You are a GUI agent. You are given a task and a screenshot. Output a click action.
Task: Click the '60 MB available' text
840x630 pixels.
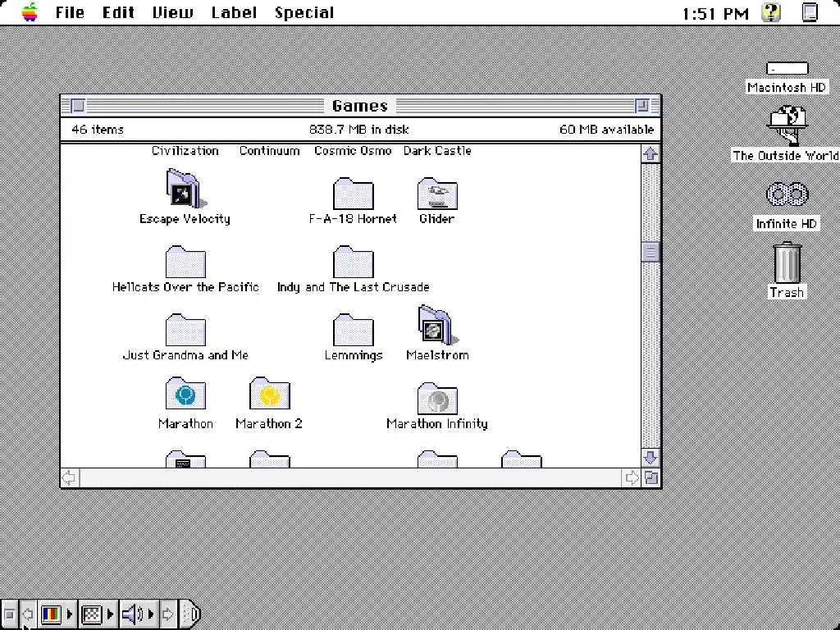tap(606, 130)
